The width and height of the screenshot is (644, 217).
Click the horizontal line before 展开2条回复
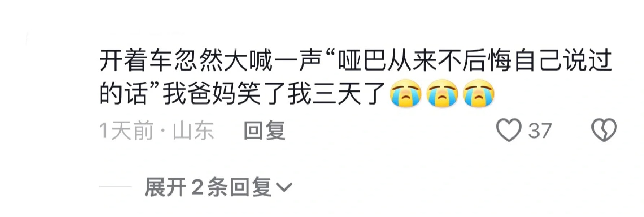coord(115,187)
